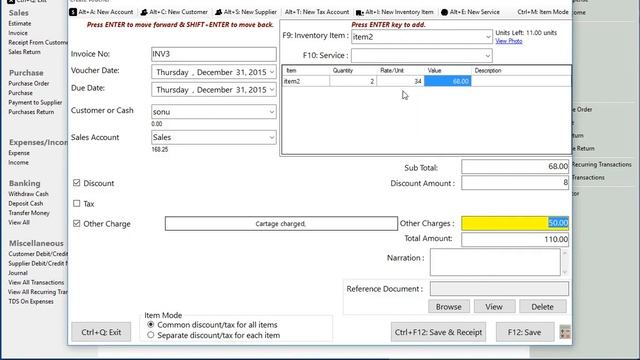Screen dimensions: 640x360
Task: Open Payment to Supplier
Action: click(x=35, y=102)
